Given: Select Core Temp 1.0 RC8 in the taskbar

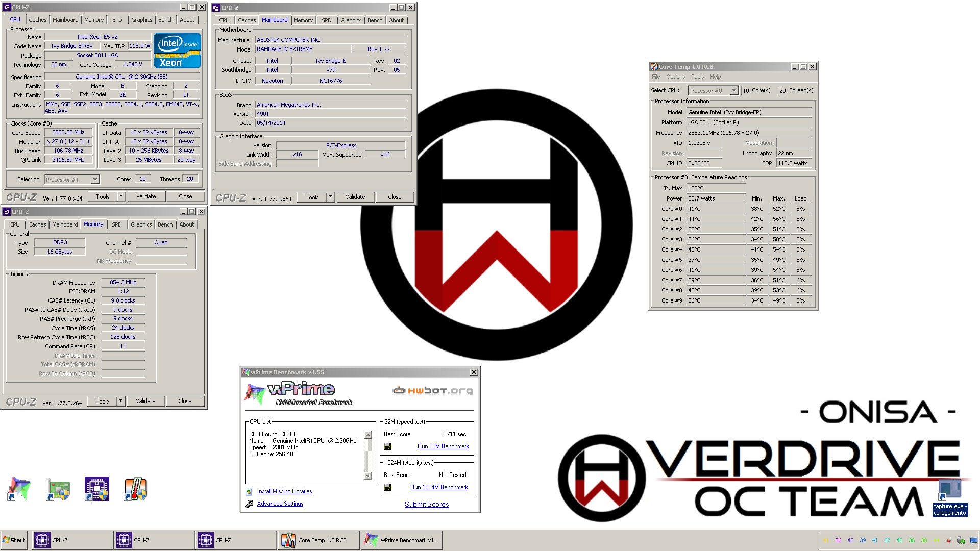Looking at the screenshot, I should pyautogui.click(x=318, y=540).
